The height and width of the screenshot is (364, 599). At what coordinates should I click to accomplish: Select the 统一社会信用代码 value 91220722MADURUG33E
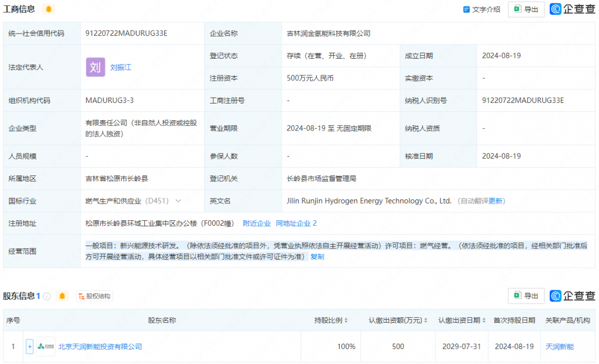pos(126,34)
